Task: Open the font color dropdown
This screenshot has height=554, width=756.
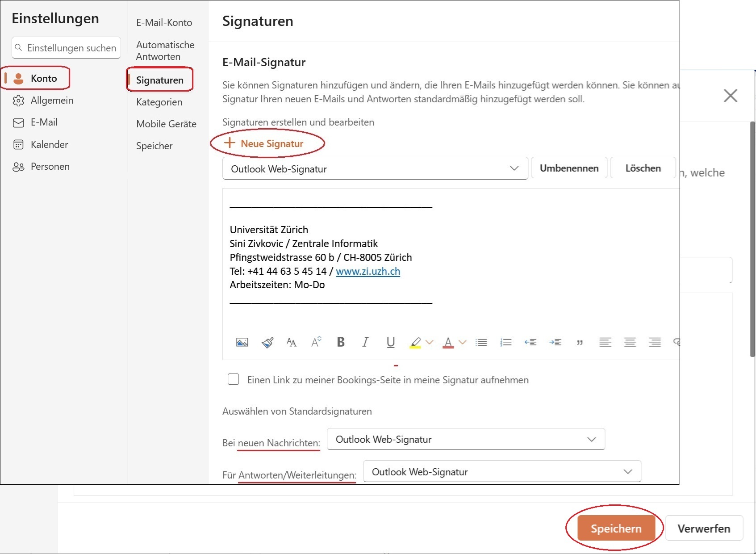Action: [x=464, y=342]
